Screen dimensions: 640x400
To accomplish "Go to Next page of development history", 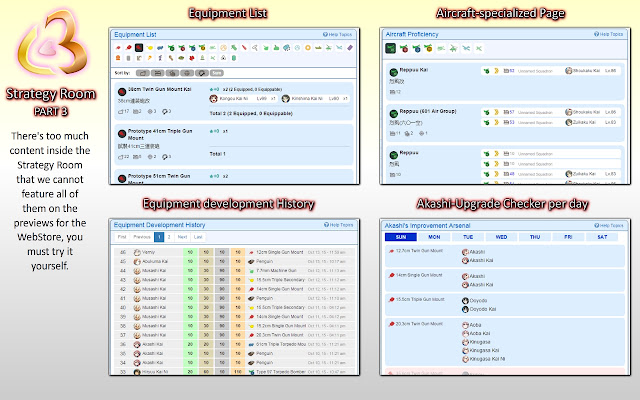I will point(182,237).
